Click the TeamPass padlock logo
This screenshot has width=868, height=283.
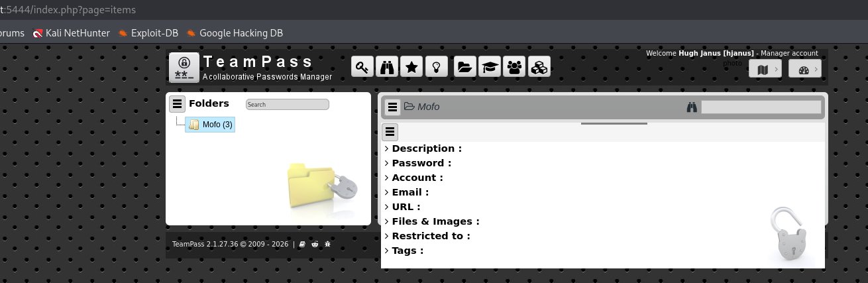[184, 68]
